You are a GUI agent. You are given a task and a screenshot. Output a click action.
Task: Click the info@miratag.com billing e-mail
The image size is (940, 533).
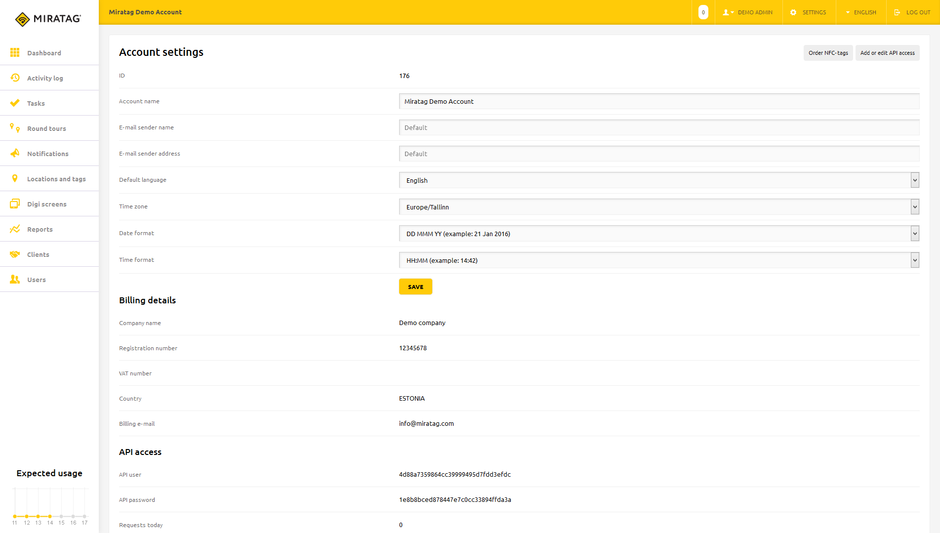point(426,423)
